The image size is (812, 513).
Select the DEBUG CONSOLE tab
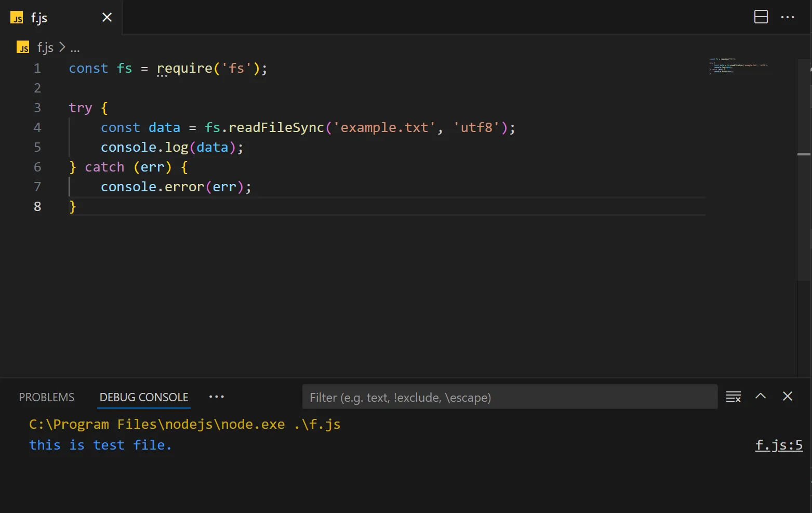pyautogui.click(x=144, y=397)
